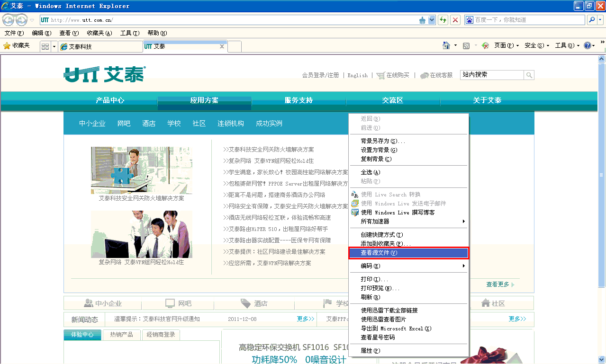This screenshot has width=606, height=364.
Task: Click the 中小企业 category button with people icon
Action: pos(103,303)
